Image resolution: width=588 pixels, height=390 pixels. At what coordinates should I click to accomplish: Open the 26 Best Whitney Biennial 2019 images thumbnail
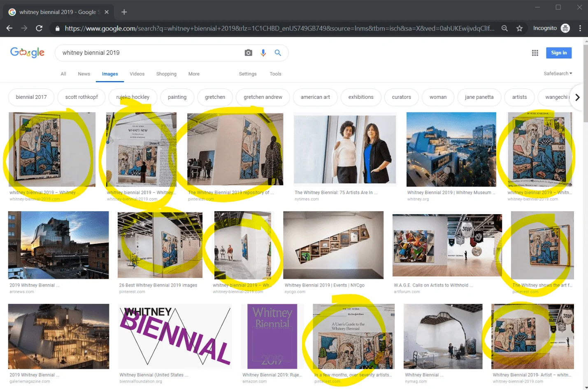160,245
